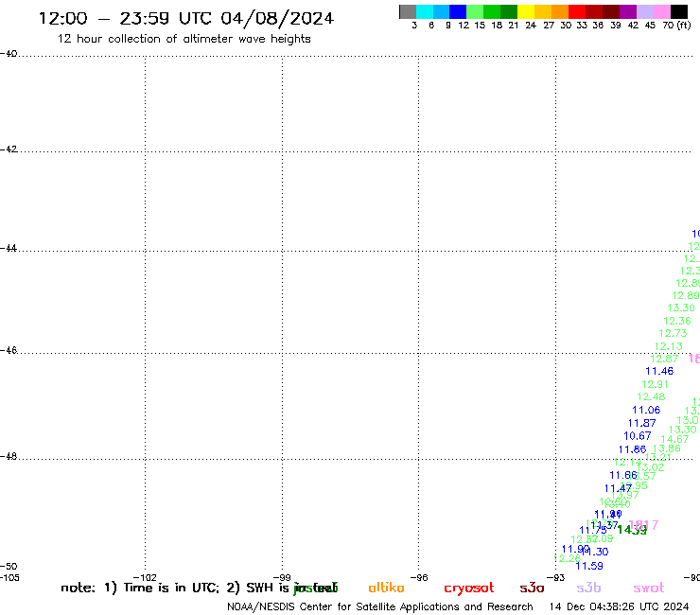The height and width of the screenshot is (615, 700).
Task: Click the orange legend swatch
Action: coord(560,11)
